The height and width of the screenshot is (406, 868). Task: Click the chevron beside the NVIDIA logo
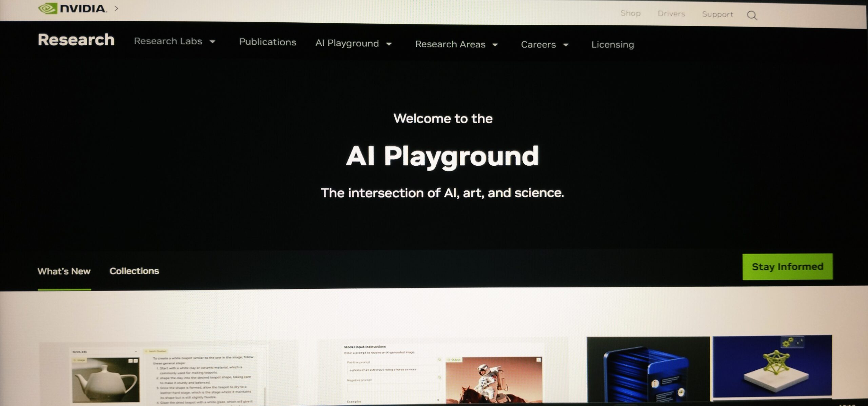click(117, 8)
